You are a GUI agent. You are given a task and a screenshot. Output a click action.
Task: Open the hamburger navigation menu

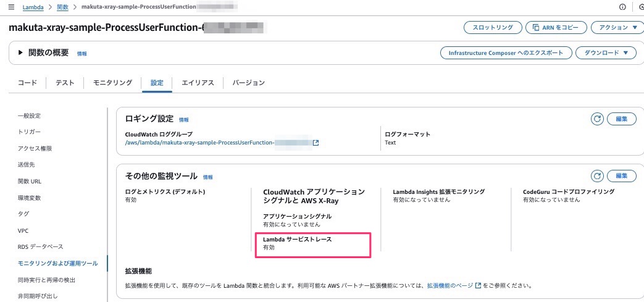pyautogui.click(x=11, y=7)
